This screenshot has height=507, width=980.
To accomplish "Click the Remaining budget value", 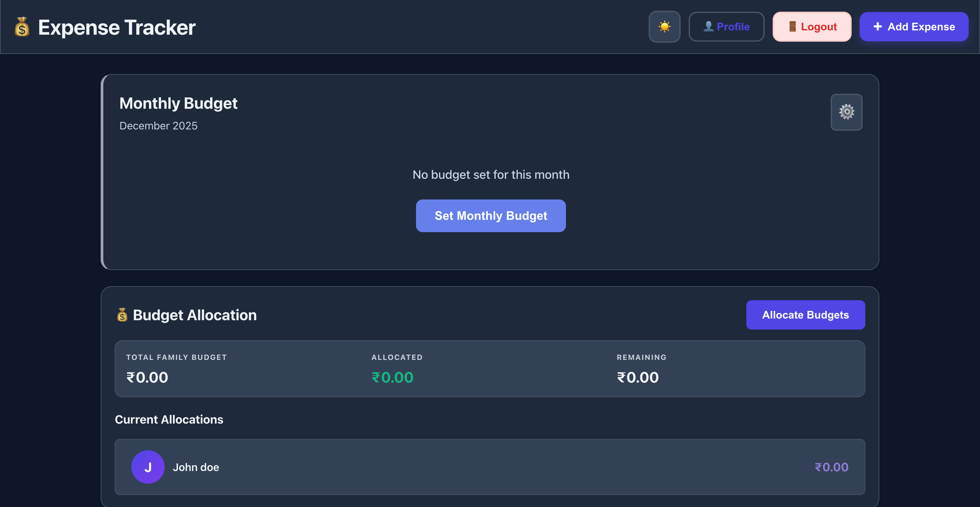I will pos(638,377).
